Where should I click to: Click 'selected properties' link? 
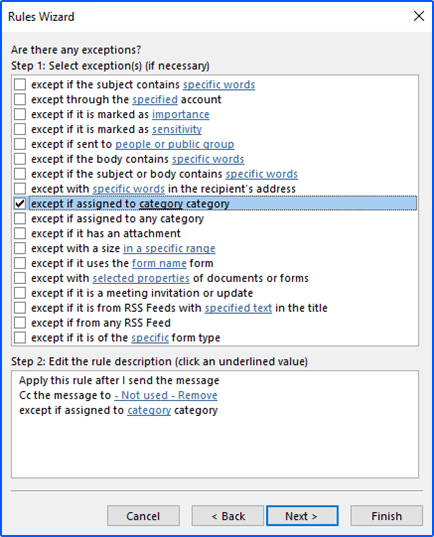point(141,278)
